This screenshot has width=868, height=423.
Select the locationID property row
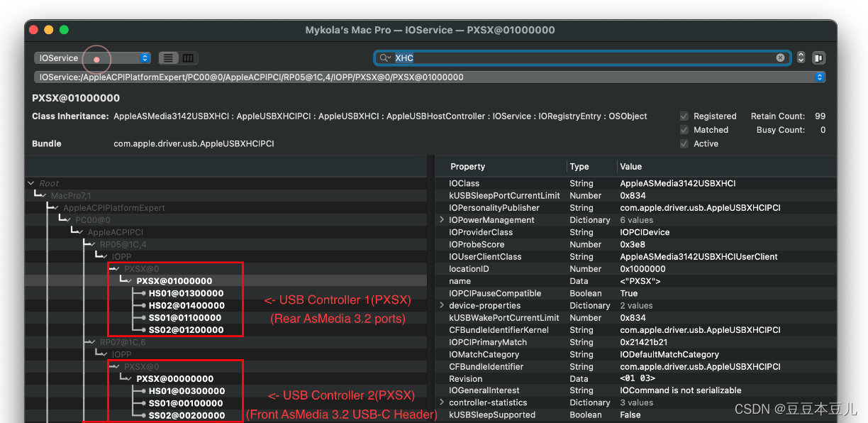pyautogui.click(x=636, y=269)
